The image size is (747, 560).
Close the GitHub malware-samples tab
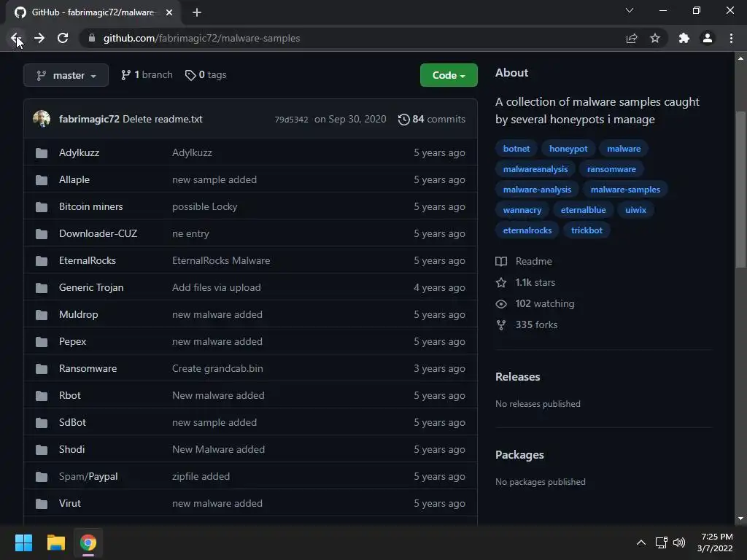pos(169,12)
